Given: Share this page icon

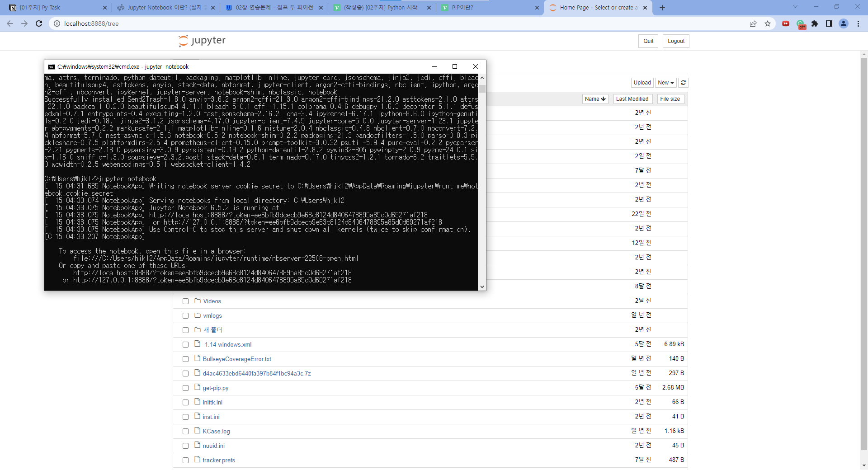Looking at the screenshot, I should click(753, 23).
